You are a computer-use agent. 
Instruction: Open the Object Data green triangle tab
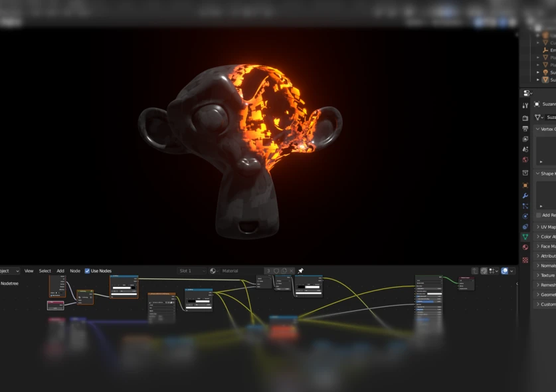[x=525, y=237]
